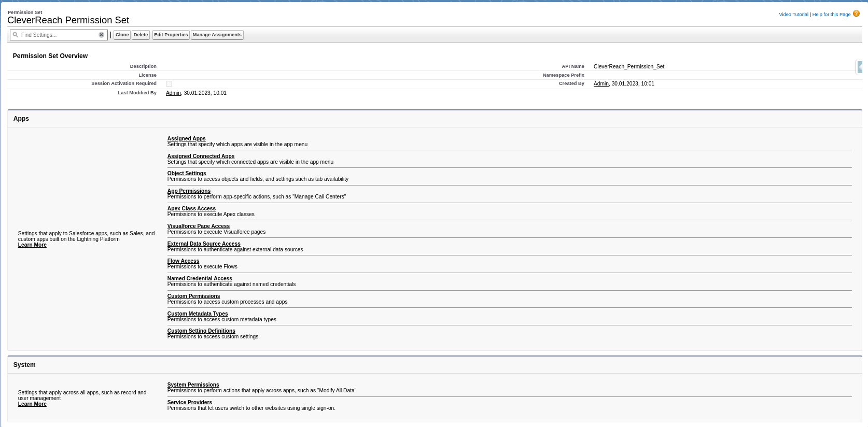868x427 pixels.
Task: Select the API name CleverReach_Permission_Set text
Action: 629,67
